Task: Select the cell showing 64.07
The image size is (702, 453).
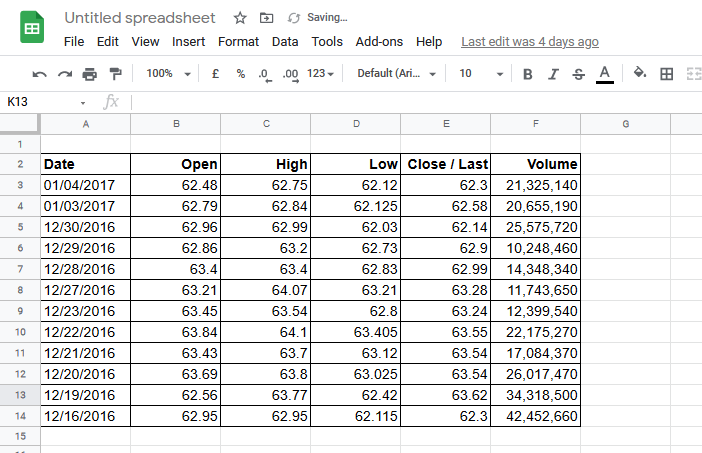Action: [x=265, y=290]
